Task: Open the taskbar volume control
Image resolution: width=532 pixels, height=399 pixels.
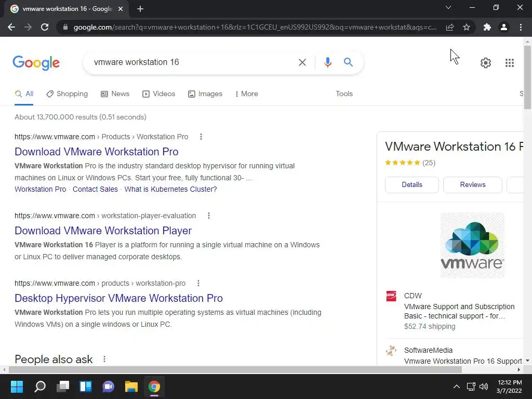Action: pos(484,387)
